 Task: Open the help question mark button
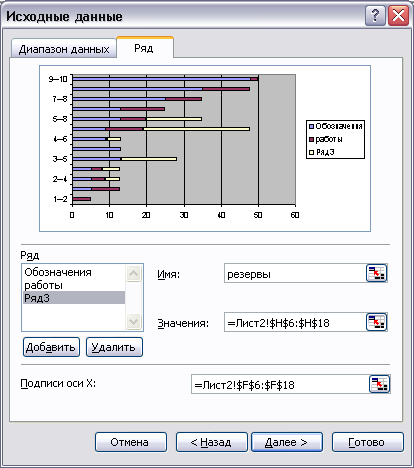pyautogui.click(x=375, y=16)
